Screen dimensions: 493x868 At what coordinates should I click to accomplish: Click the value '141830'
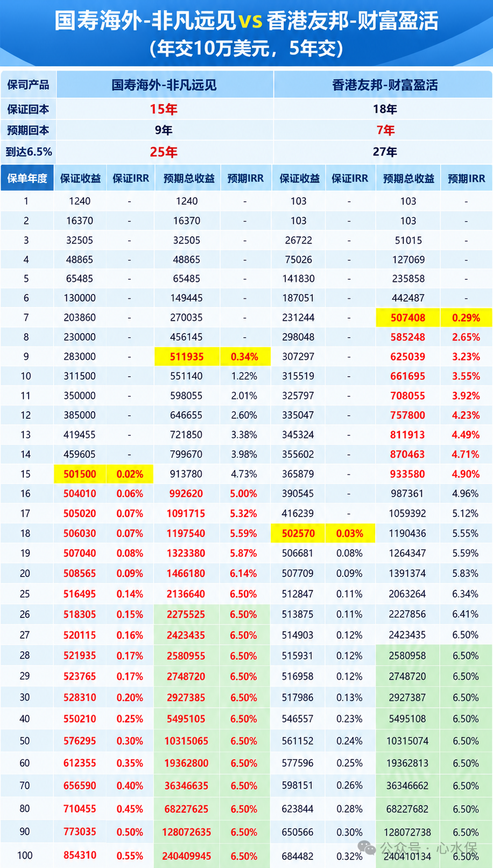click(298, 279)
